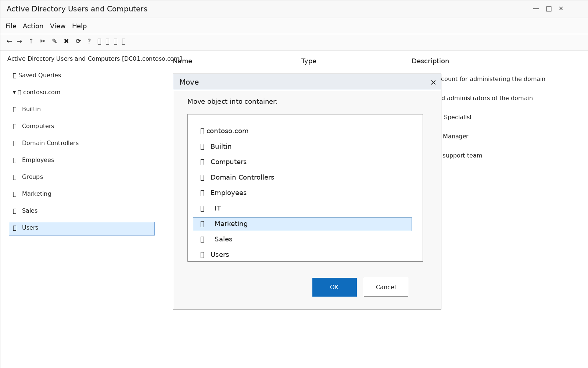Choose Domain Controllers in Move dialog
Viewport: 588px width, 368px height.
pyautogui.click(x=237, y=177)
